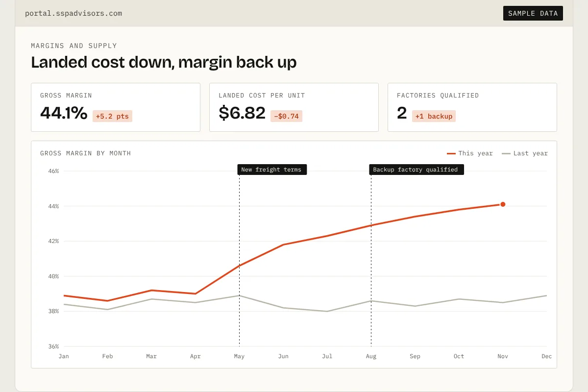Click the 36% y-axis label
The height and width of the screenshot is (392, 588).
click(x=53, y=346)
